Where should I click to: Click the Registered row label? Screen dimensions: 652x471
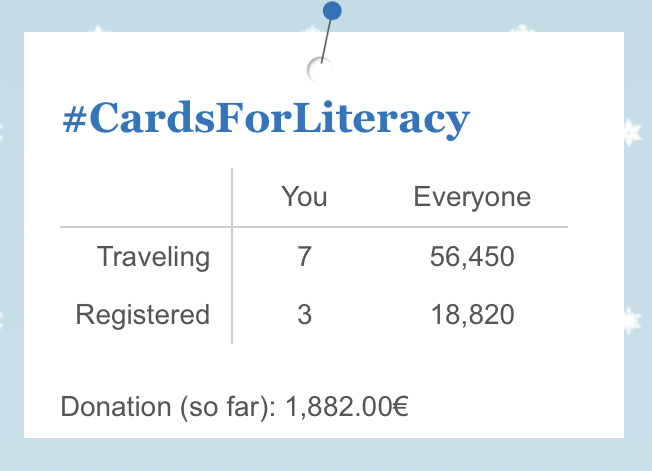[x=143, y=315]
